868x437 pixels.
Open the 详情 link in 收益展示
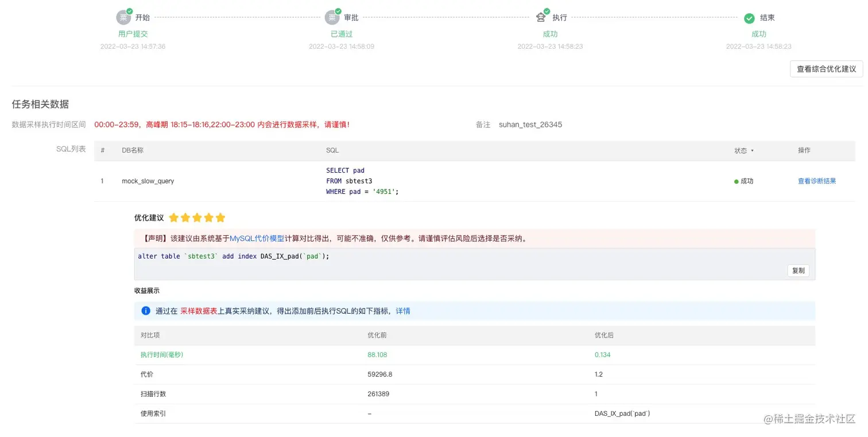(x=403, y=311)
